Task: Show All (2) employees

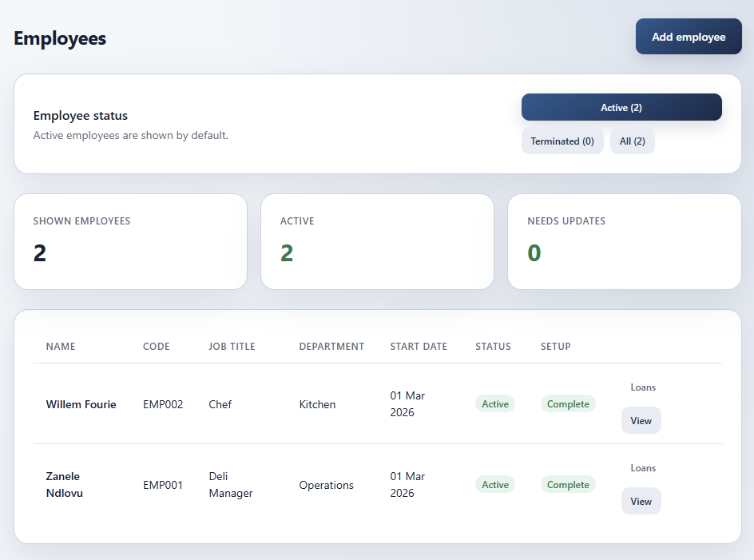Action: (633, 141)
